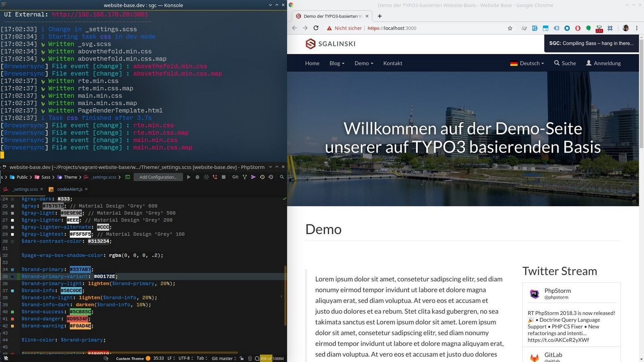Viewport: 644px width, 362px height.
Task: Click Kontakt navigation link
Action: pos(393,63)
